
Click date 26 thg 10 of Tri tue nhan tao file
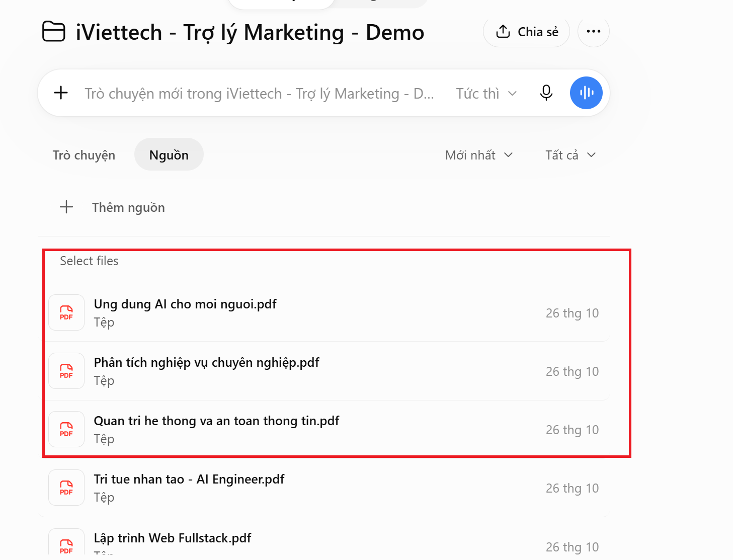[572, 488]
